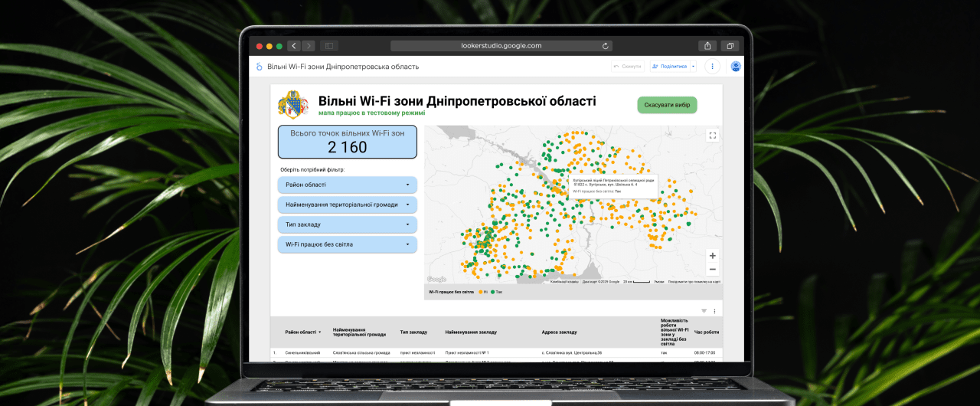Expand the Район області filter dropdown
Screen dimensions: 980x406
(347, 185)
